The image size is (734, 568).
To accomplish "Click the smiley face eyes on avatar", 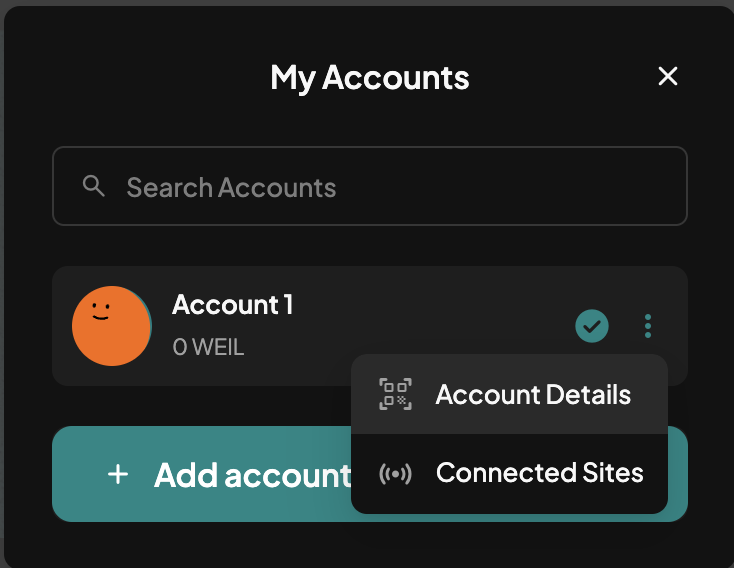I will pyautogui.click(x=101, y=307).
